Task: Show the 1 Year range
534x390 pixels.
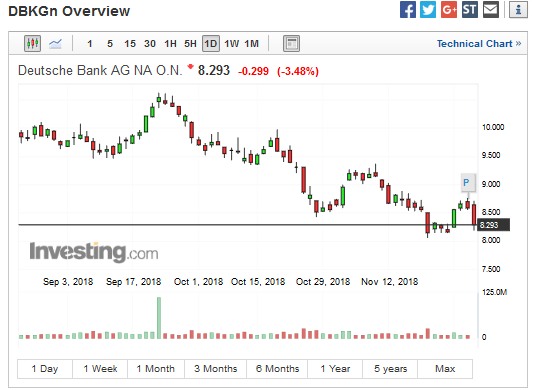Action: pyautogui.click(x=335, y=369)
